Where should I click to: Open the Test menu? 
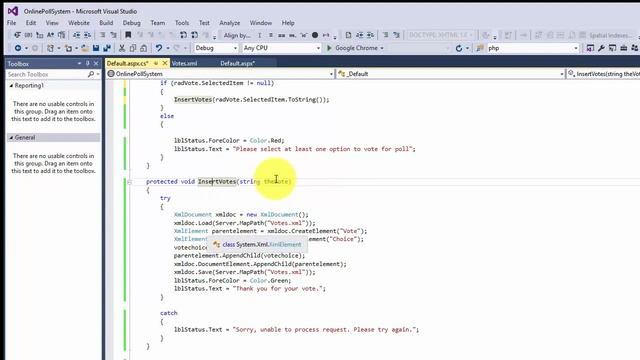click(x=204, y=23)
